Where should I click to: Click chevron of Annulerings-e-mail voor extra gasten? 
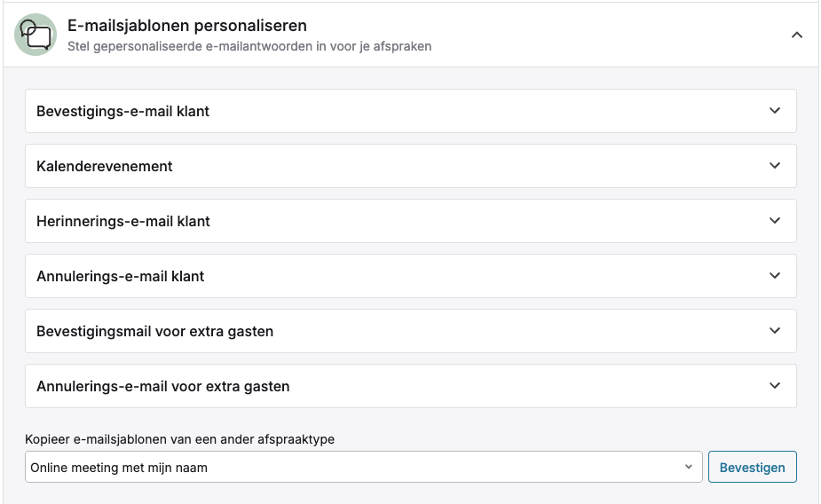coord(774,385)
